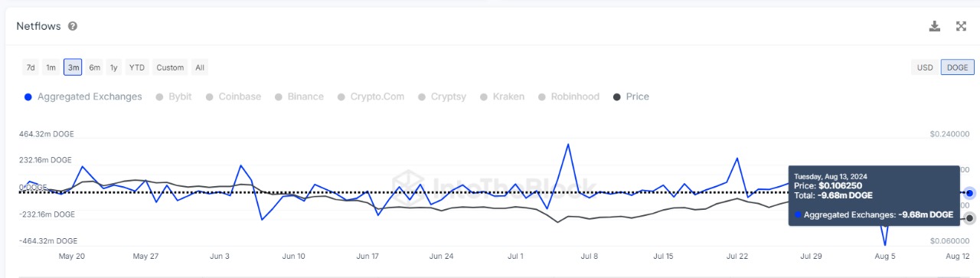Click the Jun 10 axis label

pyautogui.click(x=293, y=257)
